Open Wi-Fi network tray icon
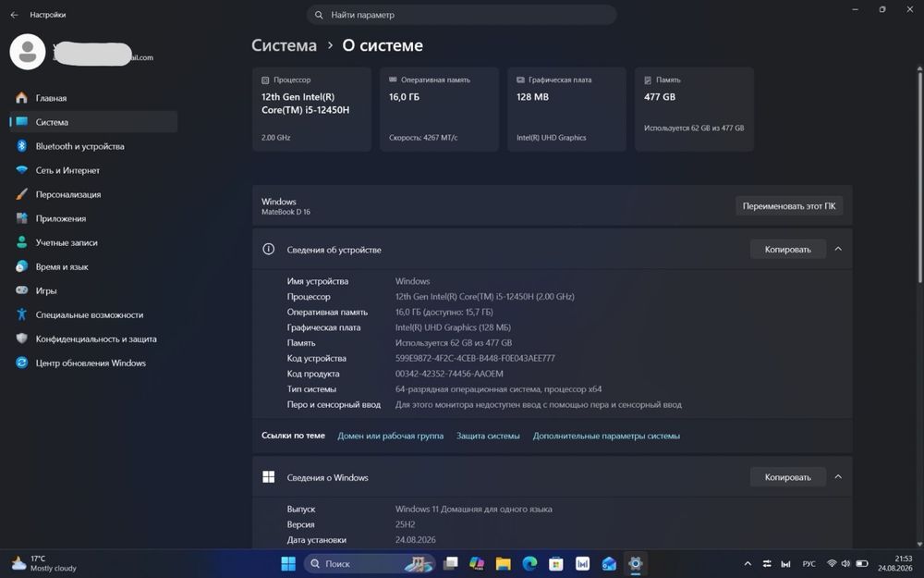 click(832, 564)
